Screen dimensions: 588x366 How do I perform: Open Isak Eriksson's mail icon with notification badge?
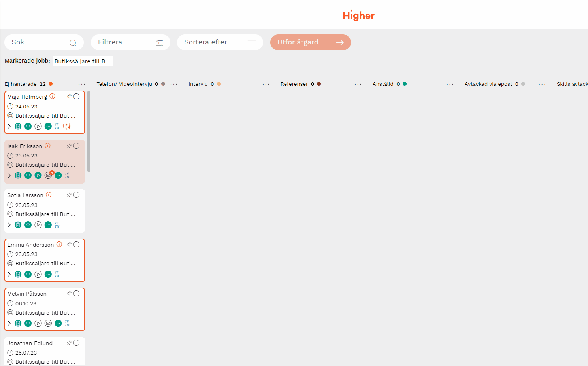[x=48, y=175]
